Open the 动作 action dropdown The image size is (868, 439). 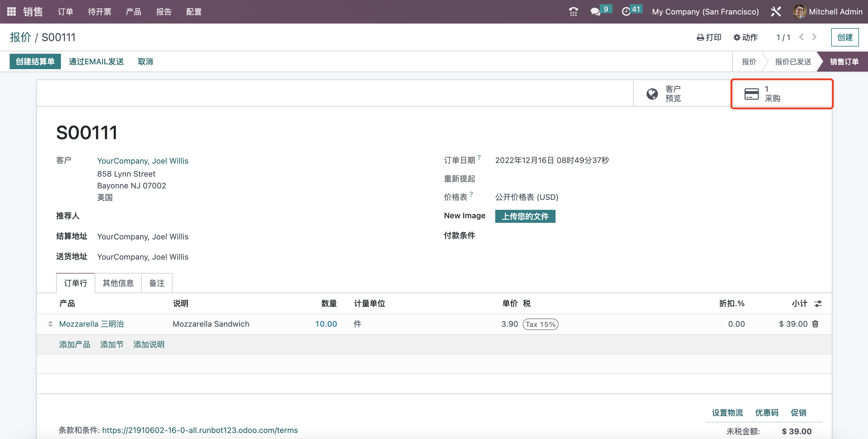pos(746,37)
